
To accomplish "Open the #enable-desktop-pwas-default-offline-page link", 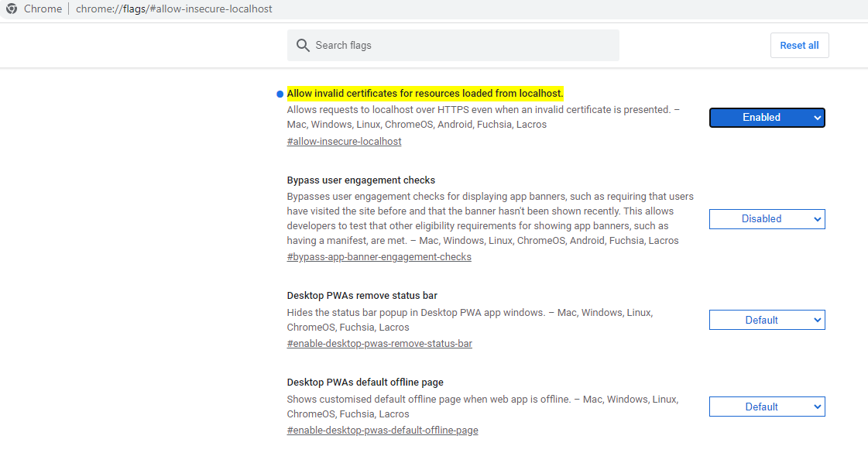I will point(383,431).
